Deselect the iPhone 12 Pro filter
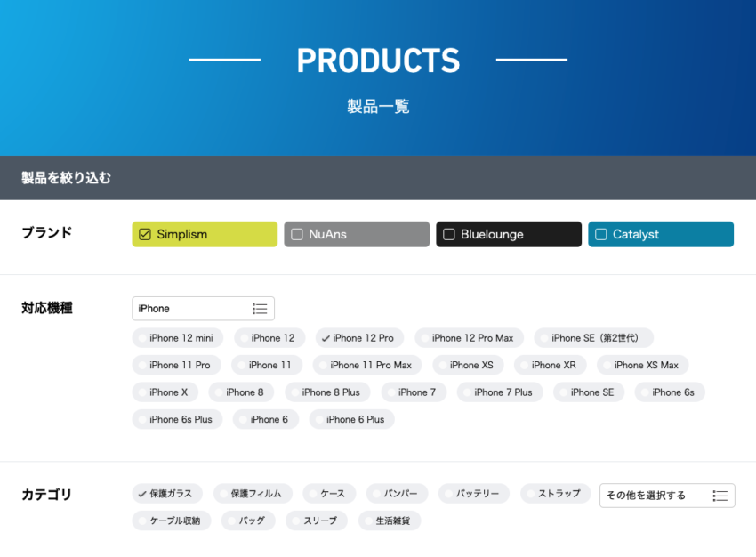This screenshot has width=756, height=557. [359, 338]
